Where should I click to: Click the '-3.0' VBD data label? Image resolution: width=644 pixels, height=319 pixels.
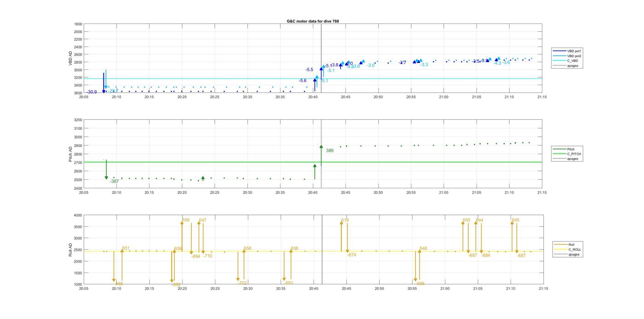point(371,65)
